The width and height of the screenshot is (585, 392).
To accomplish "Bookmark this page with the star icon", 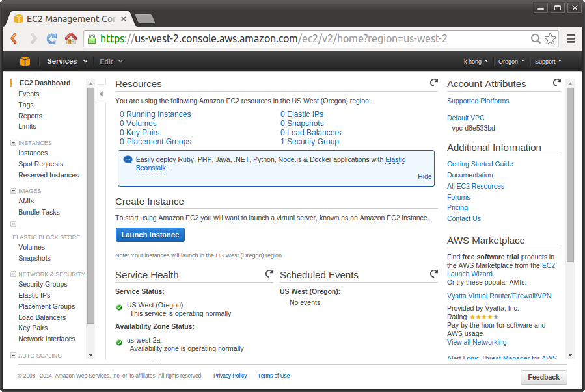I will click(x=551, y=39).
